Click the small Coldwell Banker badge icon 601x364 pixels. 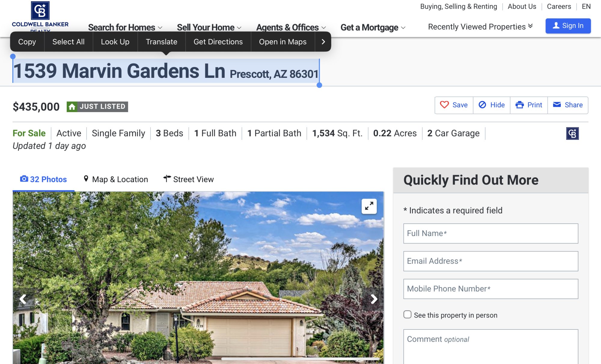tap(572, 133)
